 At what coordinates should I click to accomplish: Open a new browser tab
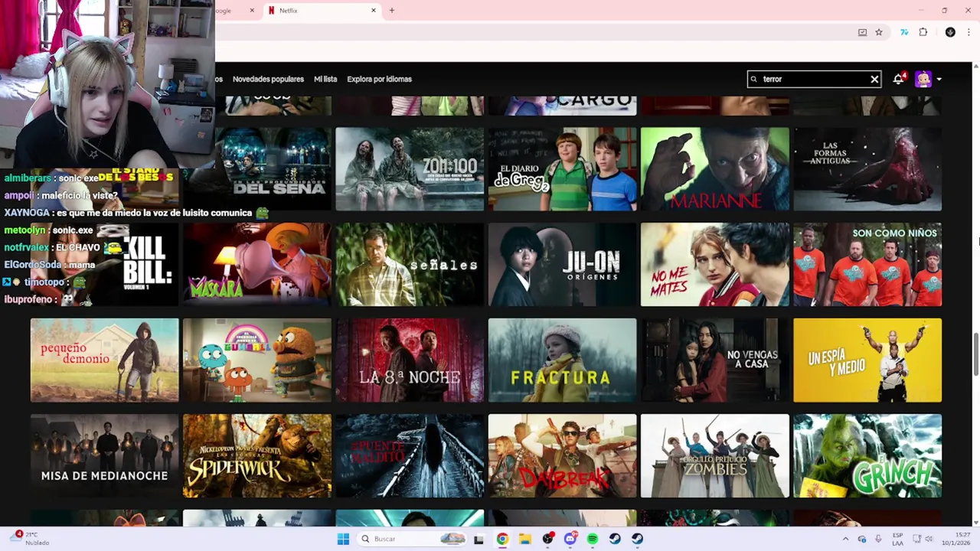click(x=392, y=11)
